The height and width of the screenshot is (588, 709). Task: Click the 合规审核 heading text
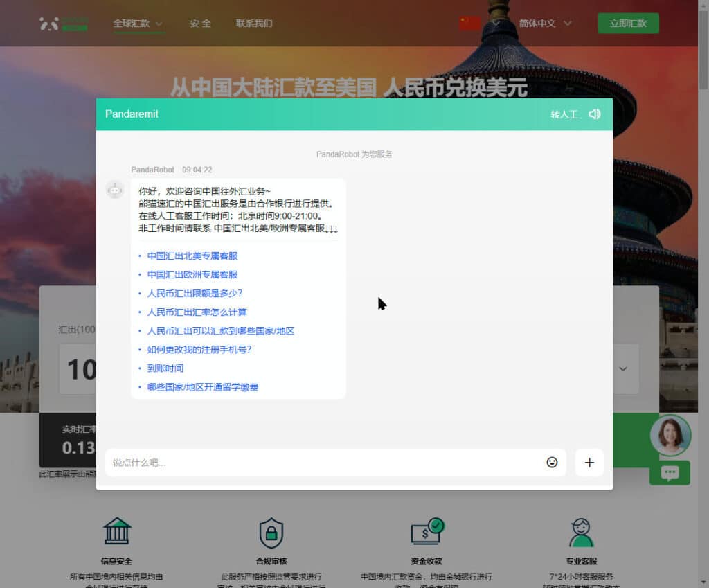tap(271, 561)
